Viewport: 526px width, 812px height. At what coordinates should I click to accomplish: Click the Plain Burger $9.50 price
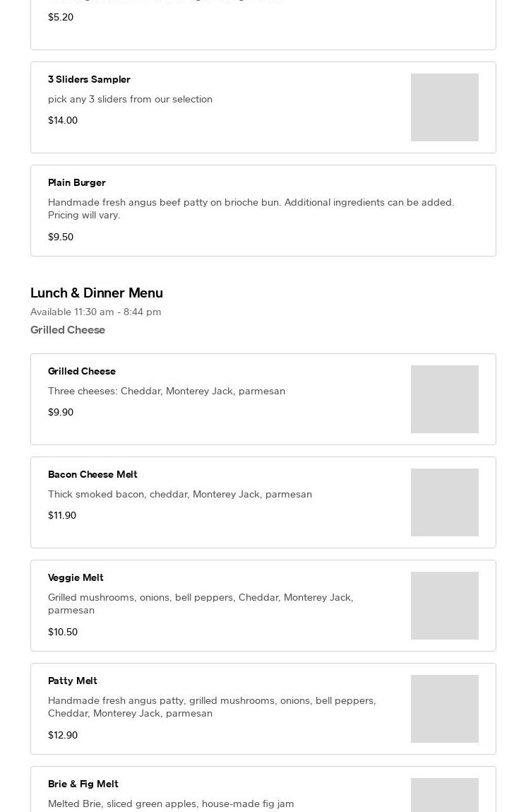coord(61,237)
